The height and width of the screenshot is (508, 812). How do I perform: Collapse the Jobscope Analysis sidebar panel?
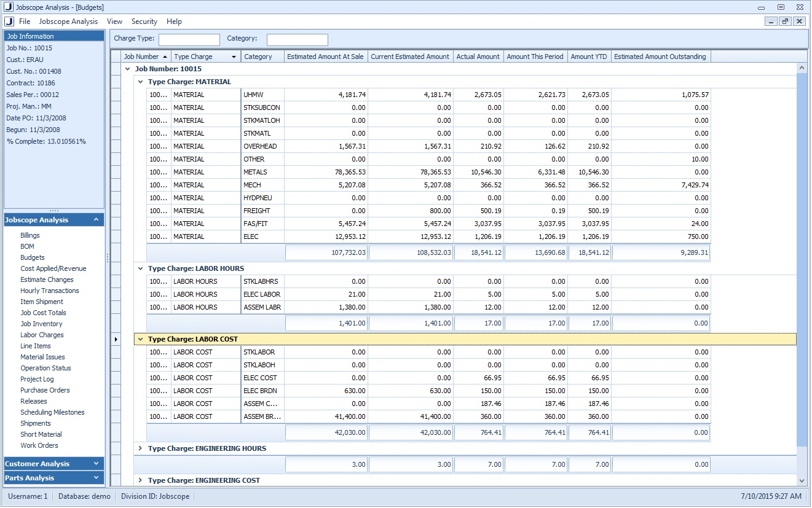click(97, 220)
